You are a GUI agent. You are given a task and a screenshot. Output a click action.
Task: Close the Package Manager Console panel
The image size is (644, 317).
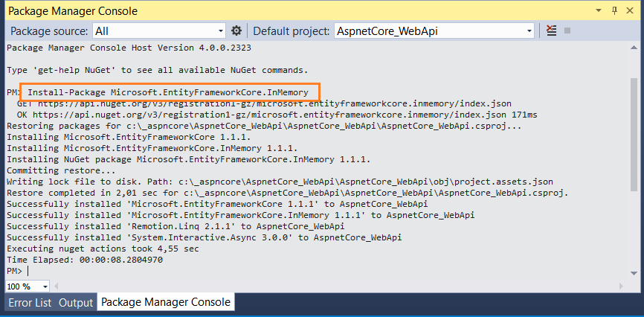click(x=629, y=10)
